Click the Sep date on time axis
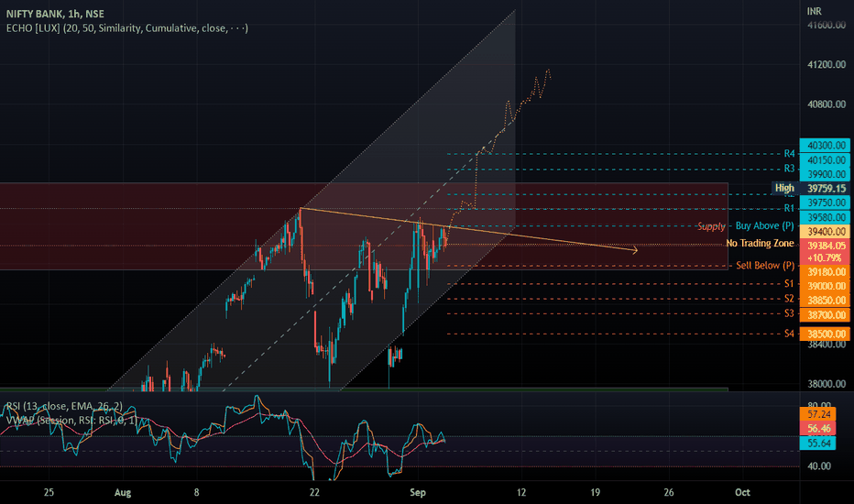 (418, 493)
